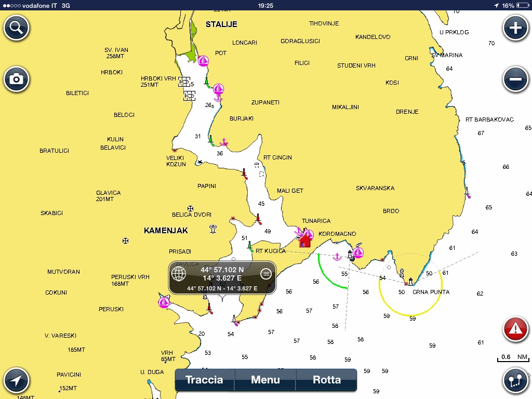Select the CRNA PUNTA label
The height and width of the screenshot is (399, 532).
coord(431,292)
